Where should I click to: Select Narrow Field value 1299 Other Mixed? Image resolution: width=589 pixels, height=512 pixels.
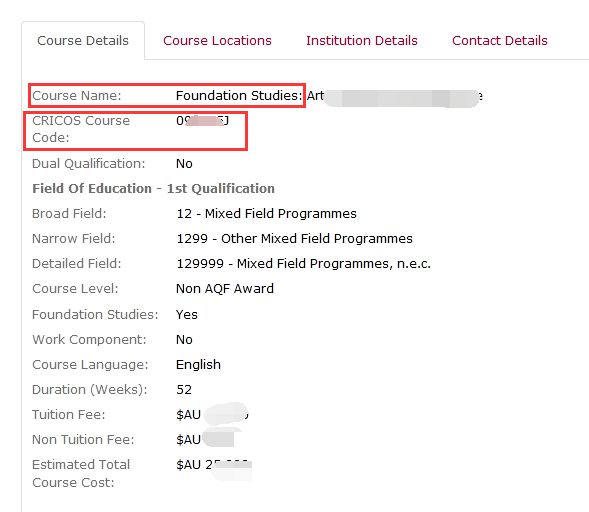(294, 239)
